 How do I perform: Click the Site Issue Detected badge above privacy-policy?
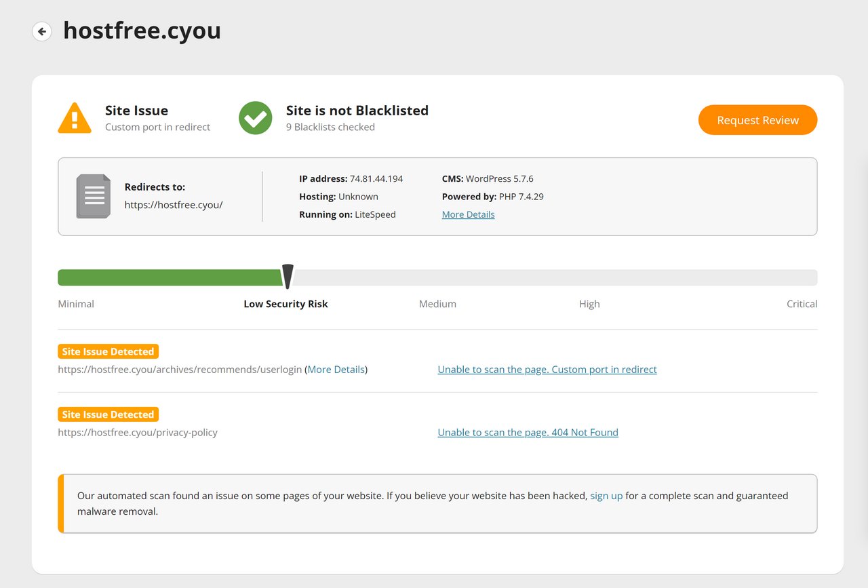pos(108,414)
